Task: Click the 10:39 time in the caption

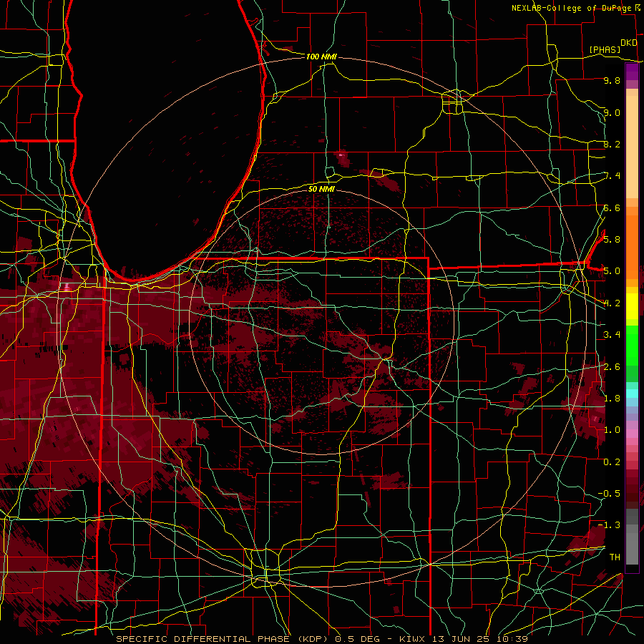Action: point(512,639)
